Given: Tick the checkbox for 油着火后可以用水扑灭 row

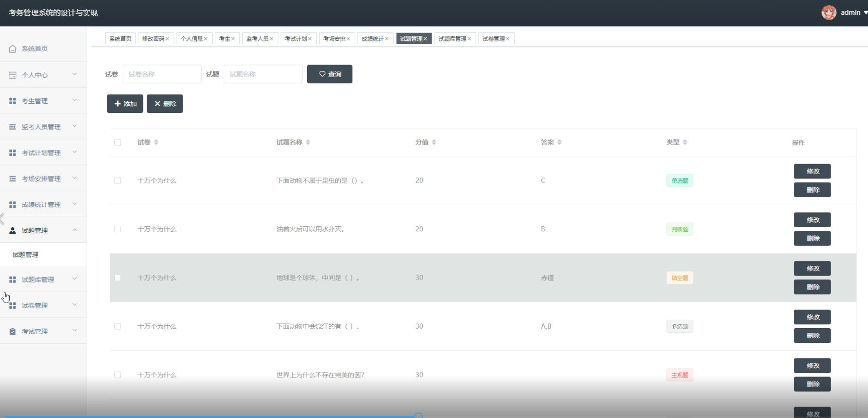Looking at the screenshot, I should (118, 229).
